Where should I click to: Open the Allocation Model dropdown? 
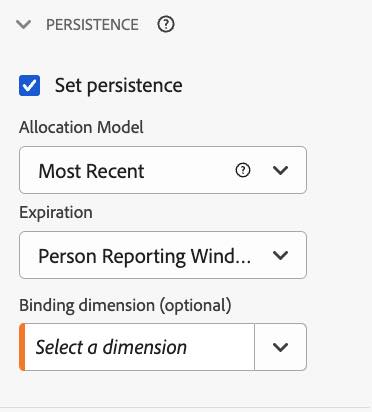coord(163,170)
